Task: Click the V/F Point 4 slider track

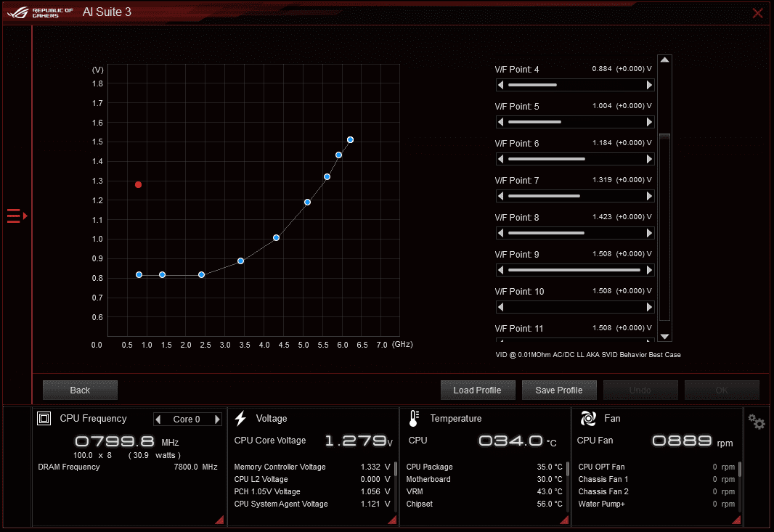Action: pos(575,85)
